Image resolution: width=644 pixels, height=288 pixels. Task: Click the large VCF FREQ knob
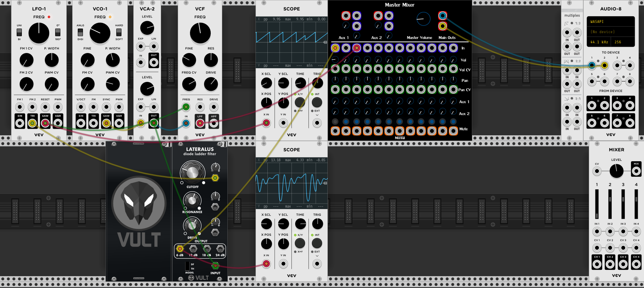(200, 33)
